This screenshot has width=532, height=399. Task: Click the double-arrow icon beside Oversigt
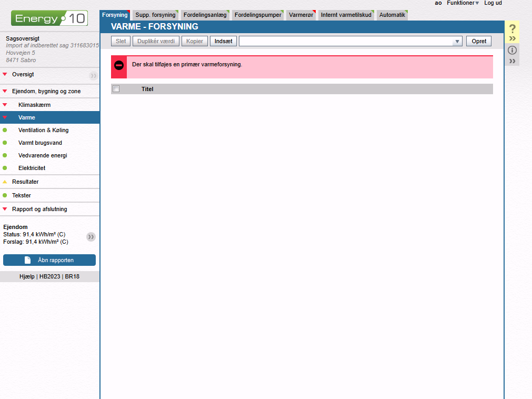(x=93, y=75)
